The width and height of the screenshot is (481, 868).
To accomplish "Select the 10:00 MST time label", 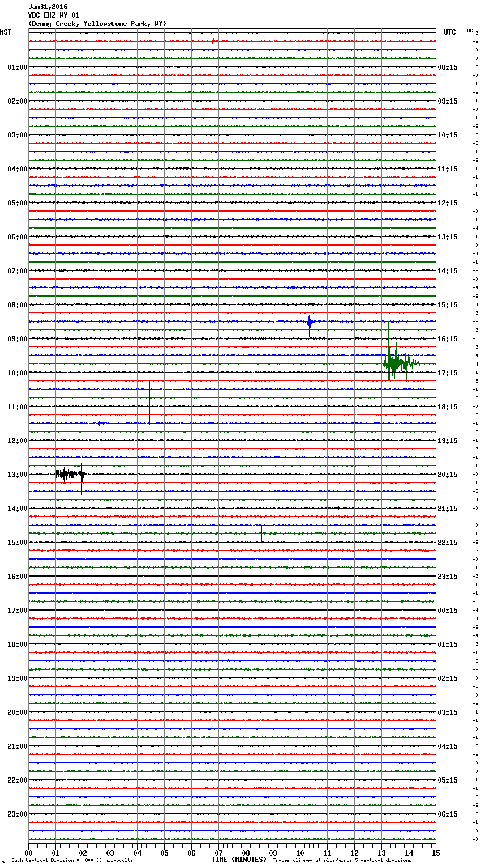I will [x=18, y=373].
